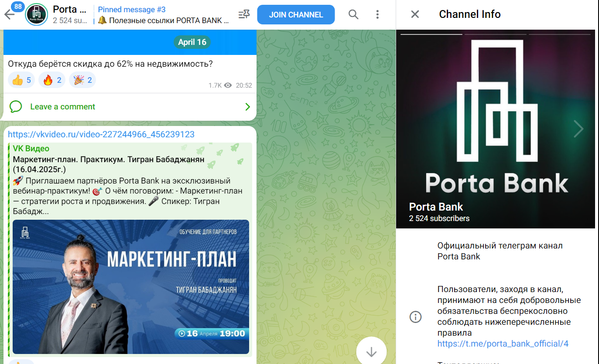Open pinned message #3 preview
The width and height of the screenshot is (599, 364).
(x=164, y=15)
